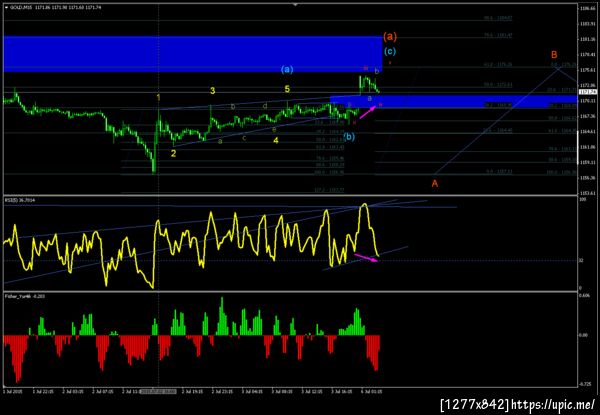The width and height of the screenshot is (600, 415).
Task: Select the yellow wave label 5
Action: pos(287,89)
